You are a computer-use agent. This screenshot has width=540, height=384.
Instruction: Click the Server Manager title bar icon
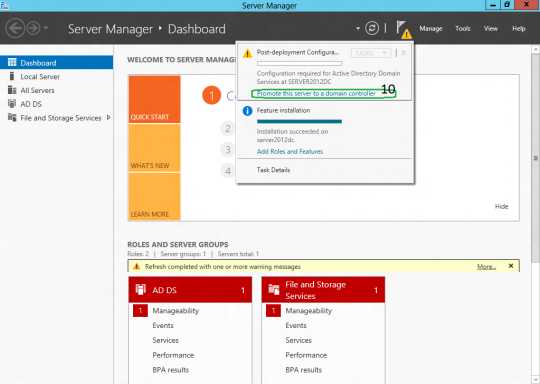4,5
